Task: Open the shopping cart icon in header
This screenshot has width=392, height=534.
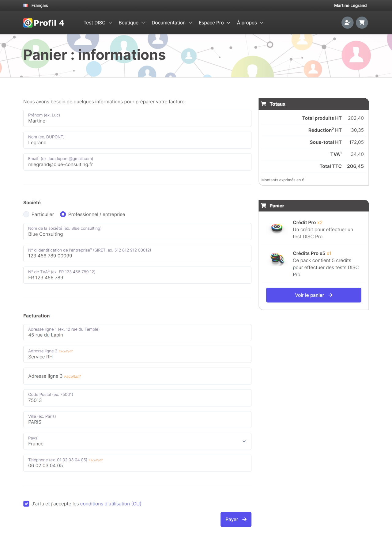Action: (x=362, y=23)
